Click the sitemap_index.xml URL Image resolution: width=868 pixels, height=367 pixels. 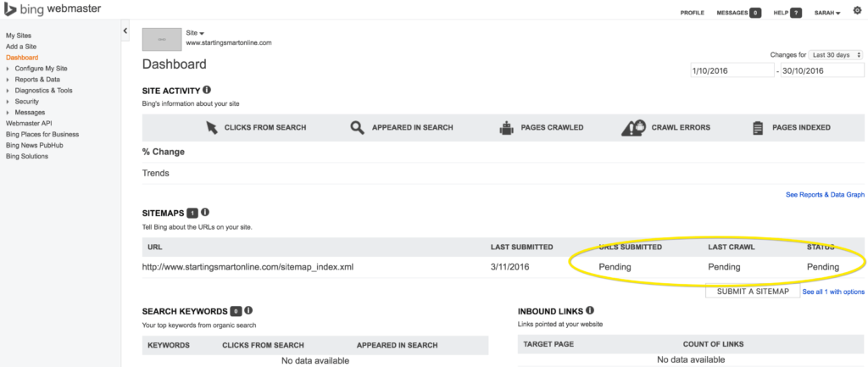click(x=248, y=267)
